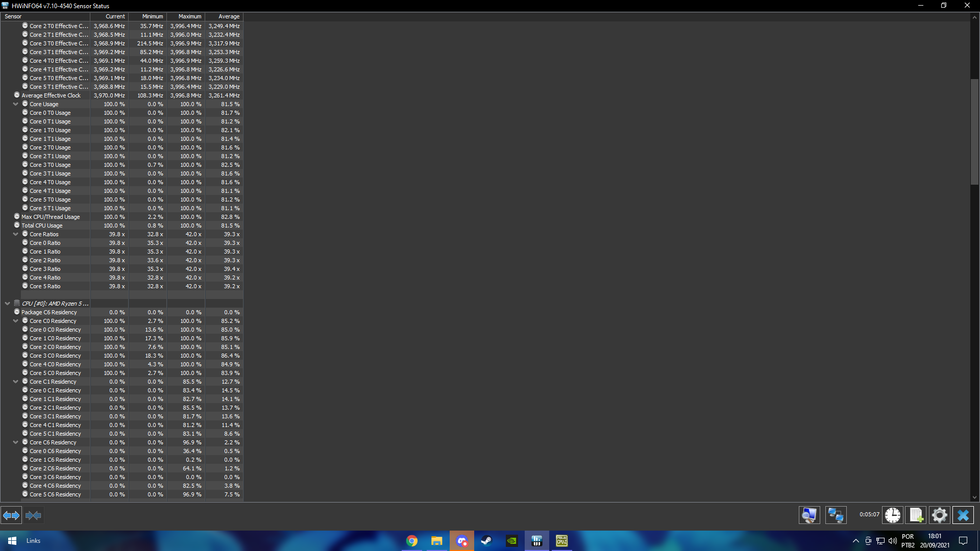
Task: Click the vertical scrollbar thumb
Action: click(974, 132)
